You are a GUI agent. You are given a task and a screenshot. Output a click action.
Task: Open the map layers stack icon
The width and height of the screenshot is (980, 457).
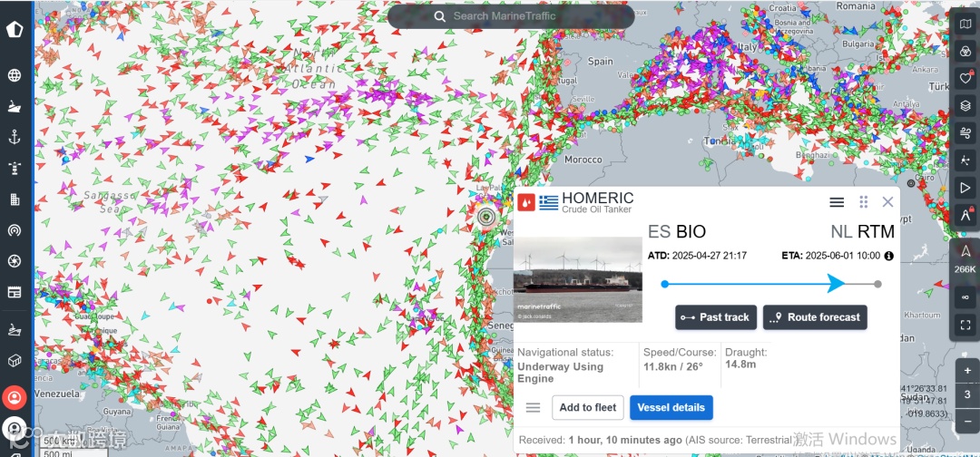[x=965, y=105]
